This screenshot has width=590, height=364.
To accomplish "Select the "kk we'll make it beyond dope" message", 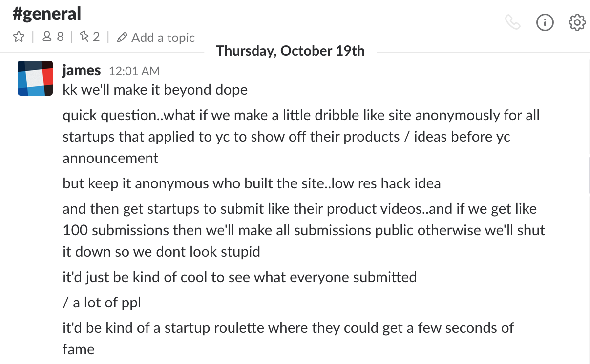I will pyautogui.click(x=155, y=90).
